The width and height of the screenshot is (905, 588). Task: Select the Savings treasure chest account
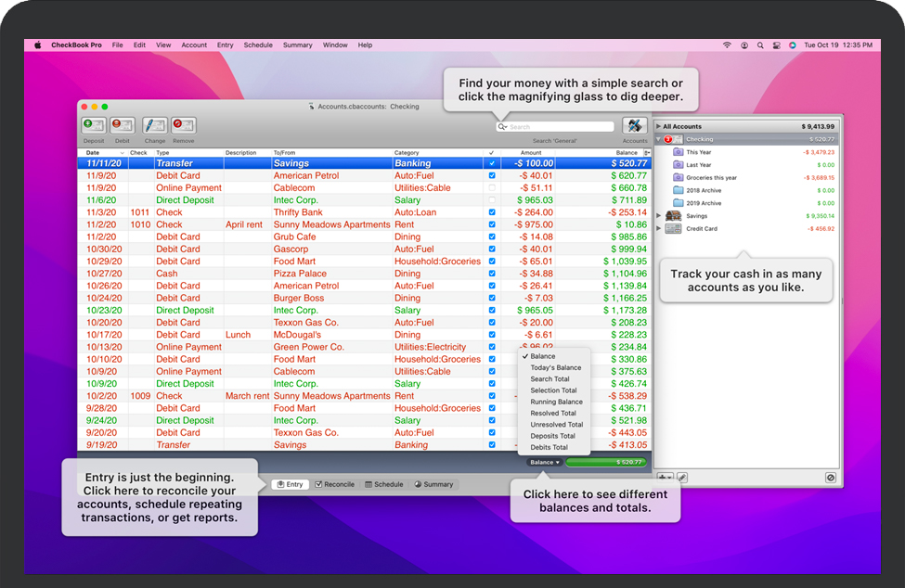pyautogui.click(x=674, y=216)
